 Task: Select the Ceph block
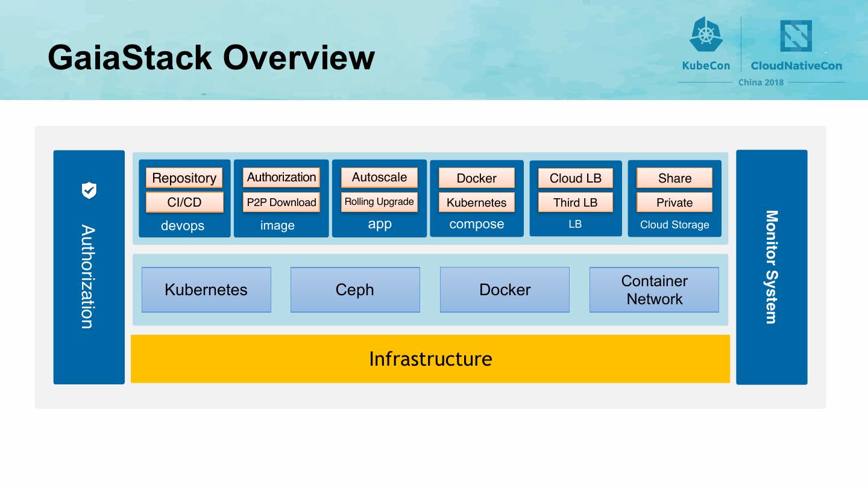point(355,290)
